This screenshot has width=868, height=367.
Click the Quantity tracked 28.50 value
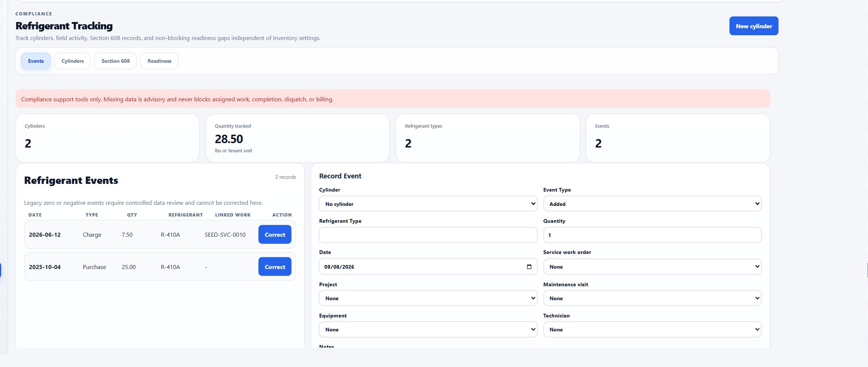click(x=229, y=139)
